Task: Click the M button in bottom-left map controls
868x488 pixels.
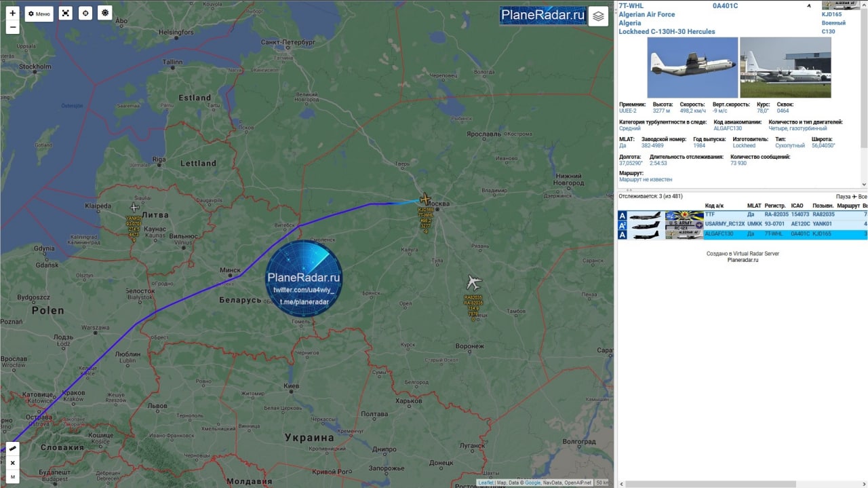Action: (x=12, y=477)
